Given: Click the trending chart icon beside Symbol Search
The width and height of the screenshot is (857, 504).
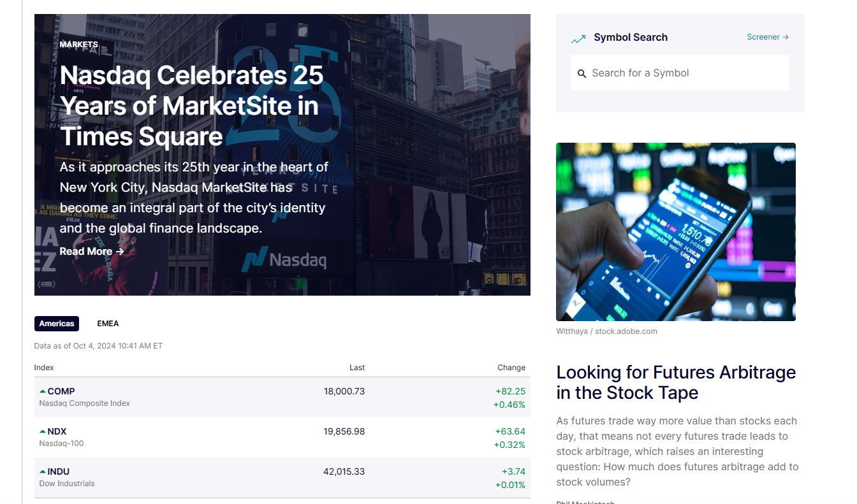Looking at the screenshot, I should point(578,40).
